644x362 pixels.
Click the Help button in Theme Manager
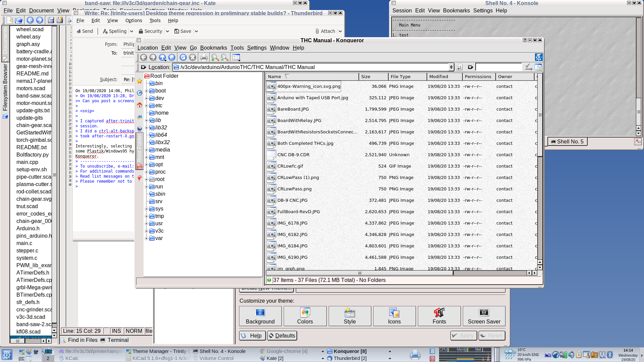pyautogui.click(x=252, y=336)
